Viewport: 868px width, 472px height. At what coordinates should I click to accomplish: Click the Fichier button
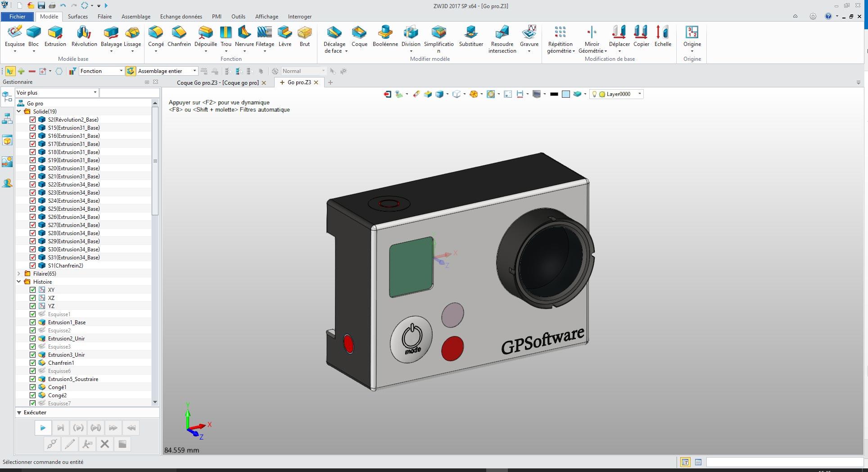(18, 17)
